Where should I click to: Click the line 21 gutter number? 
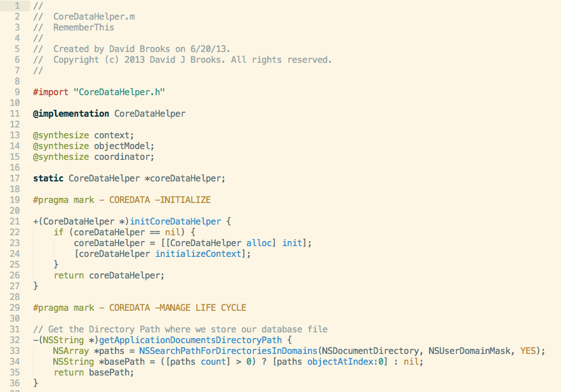15,221
